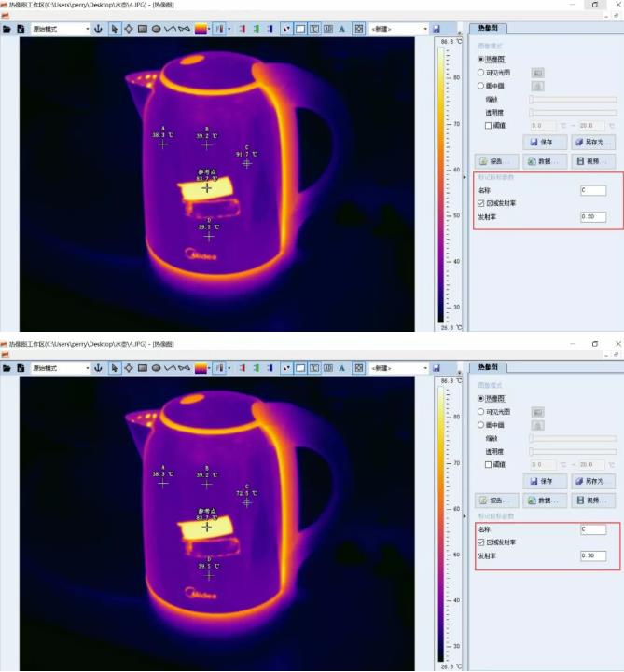
Task: Select the polyline tool in top toolbar
Action: point(170,29)
